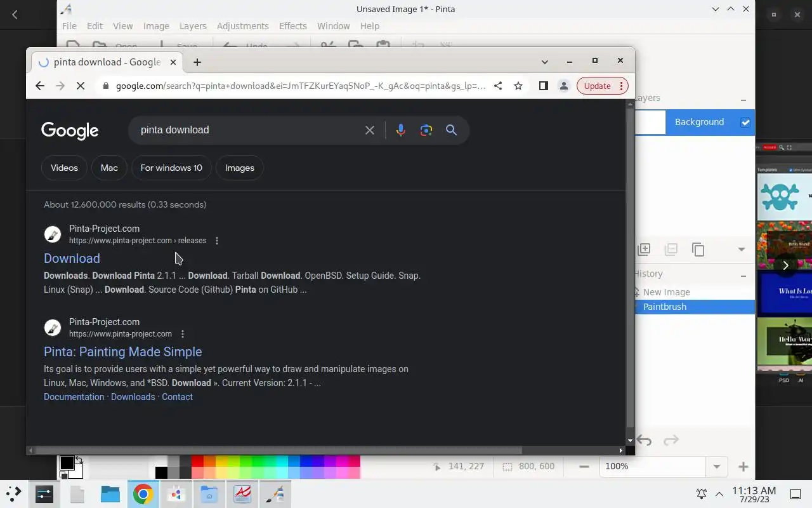Open KDE application launcher
This screenshot has width=812, height=508.
pyautogui.click(x=14, y=493)
